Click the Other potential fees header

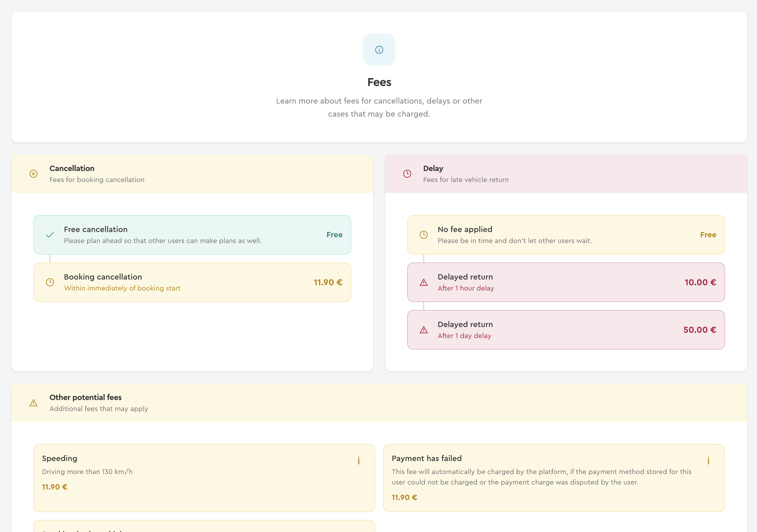tap(85, 397)
